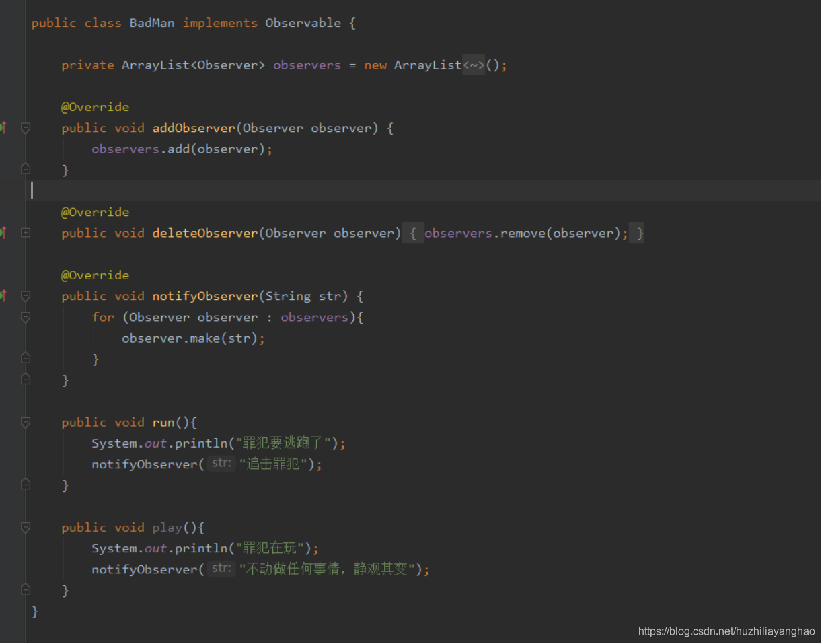Click the string "不动做任何事情，静观其变"
The image size is (822, 644).
328,569
